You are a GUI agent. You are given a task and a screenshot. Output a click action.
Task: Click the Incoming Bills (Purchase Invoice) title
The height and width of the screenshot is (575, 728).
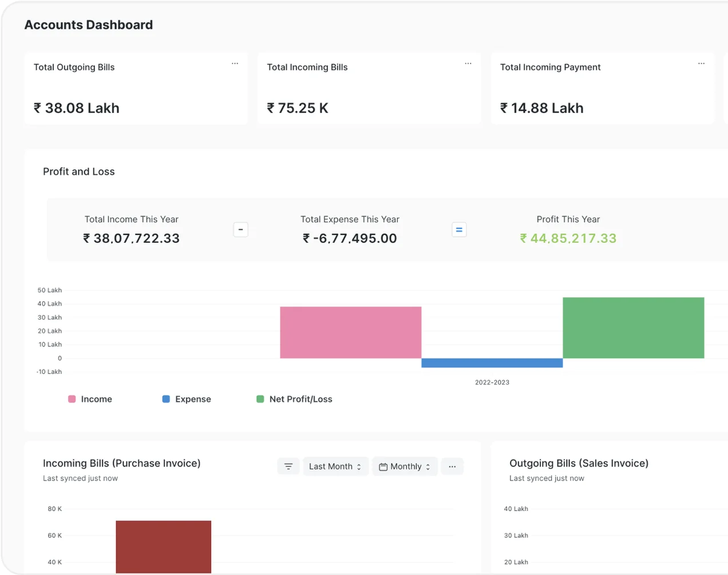point(122,463)
